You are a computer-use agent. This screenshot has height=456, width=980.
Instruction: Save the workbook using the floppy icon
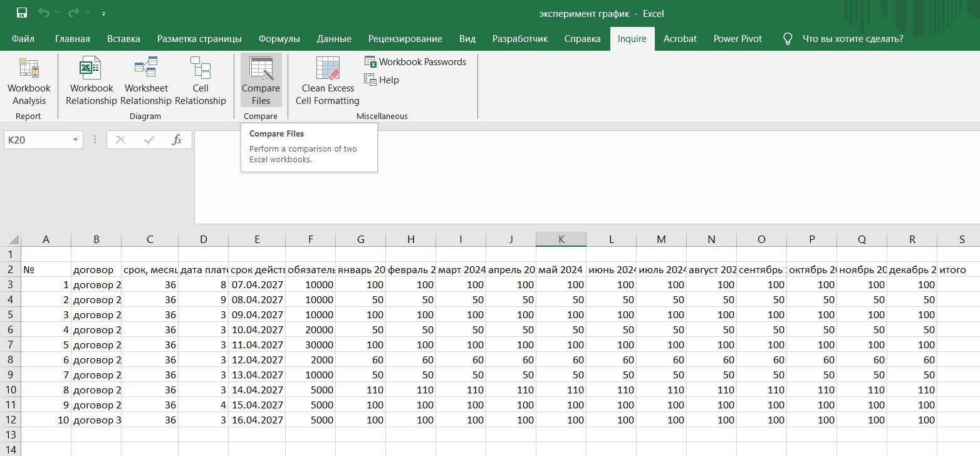(22, 13)
